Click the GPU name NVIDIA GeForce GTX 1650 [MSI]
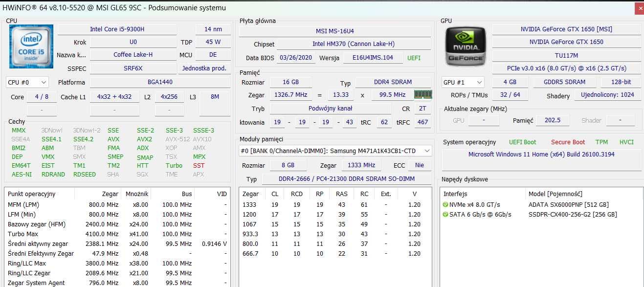 point(566,29)
